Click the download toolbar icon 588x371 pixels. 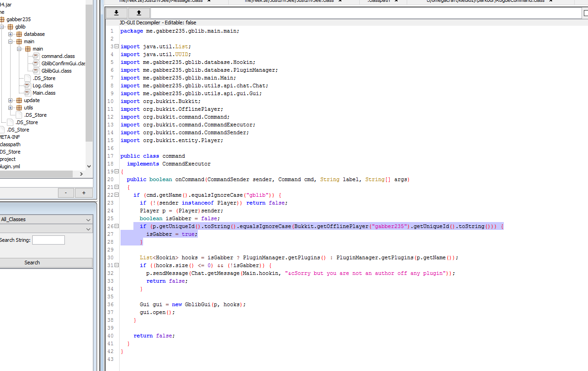point(116,13)
